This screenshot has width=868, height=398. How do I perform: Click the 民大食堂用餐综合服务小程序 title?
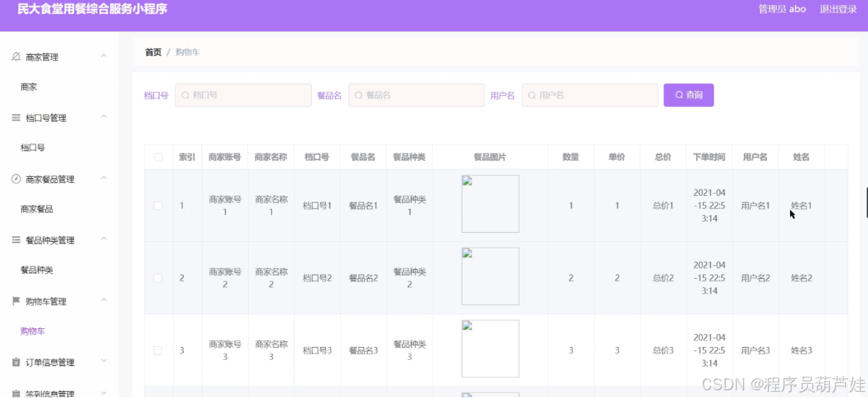(92, 9)
